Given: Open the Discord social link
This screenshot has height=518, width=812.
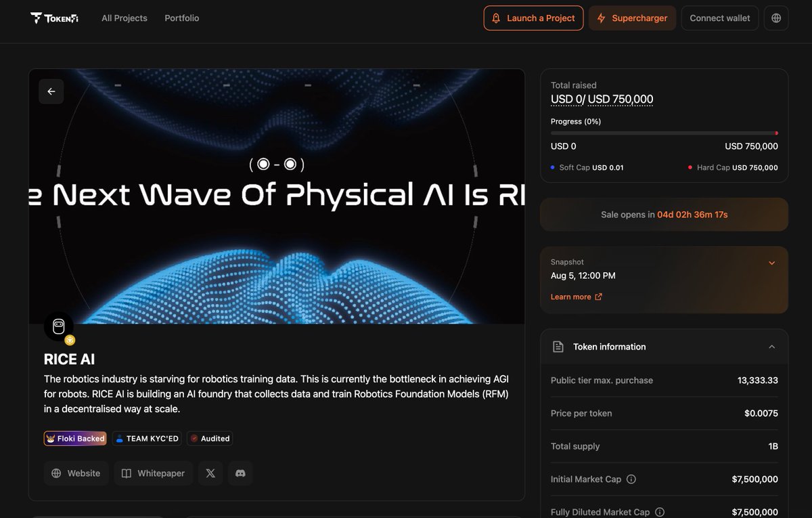Looking at the screenshot, I should coord(240,473).
